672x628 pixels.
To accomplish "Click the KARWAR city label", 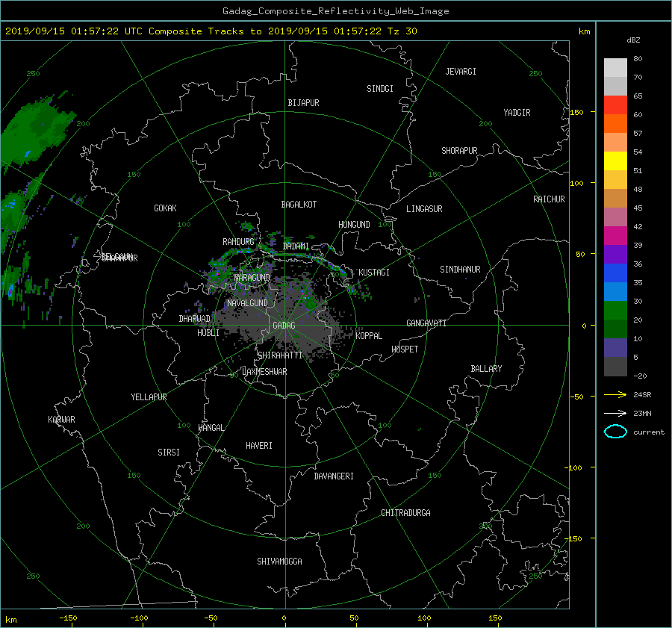I will (x=61, y=420).
